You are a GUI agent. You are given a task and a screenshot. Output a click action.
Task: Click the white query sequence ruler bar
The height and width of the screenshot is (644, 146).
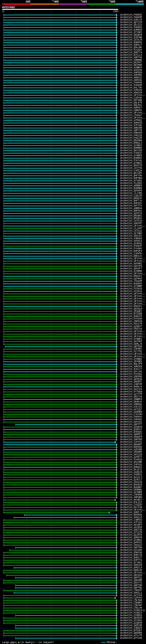60,10
